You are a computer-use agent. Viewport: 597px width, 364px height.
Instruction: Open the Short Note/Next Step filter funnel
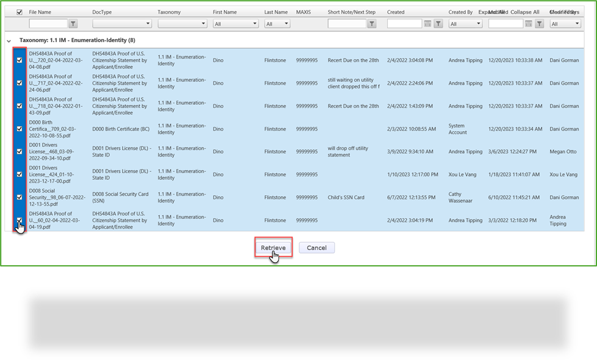pyautogui.click(x=371, y=23)
